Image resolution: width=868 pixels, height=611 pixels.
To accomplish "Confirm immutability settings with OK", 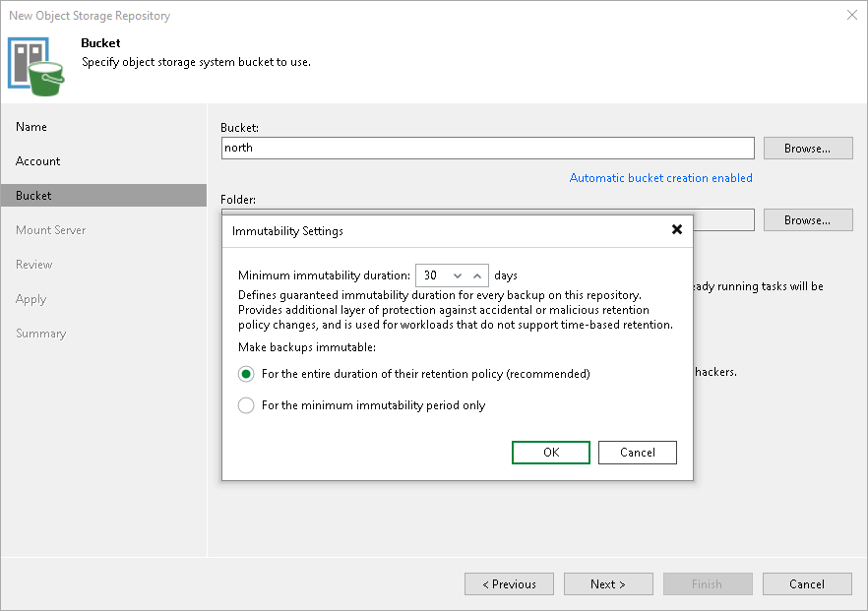I will [x=551, y=453].
